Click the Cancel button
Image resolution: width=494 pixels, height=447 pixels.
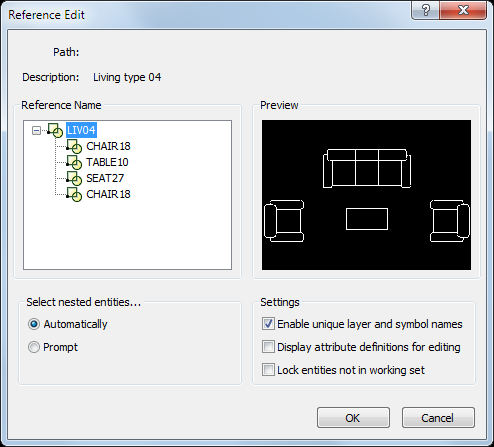[438, 417]
